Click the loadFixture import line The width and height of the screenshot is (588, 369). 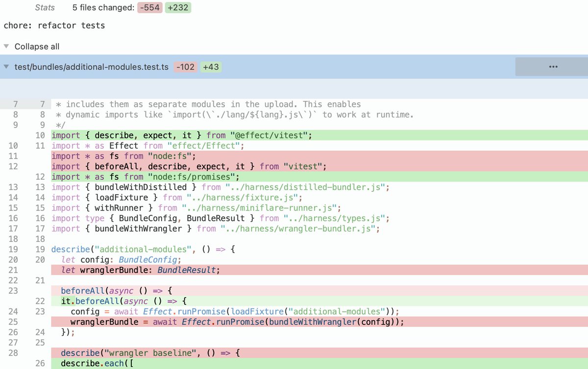[x=319, y=197]
